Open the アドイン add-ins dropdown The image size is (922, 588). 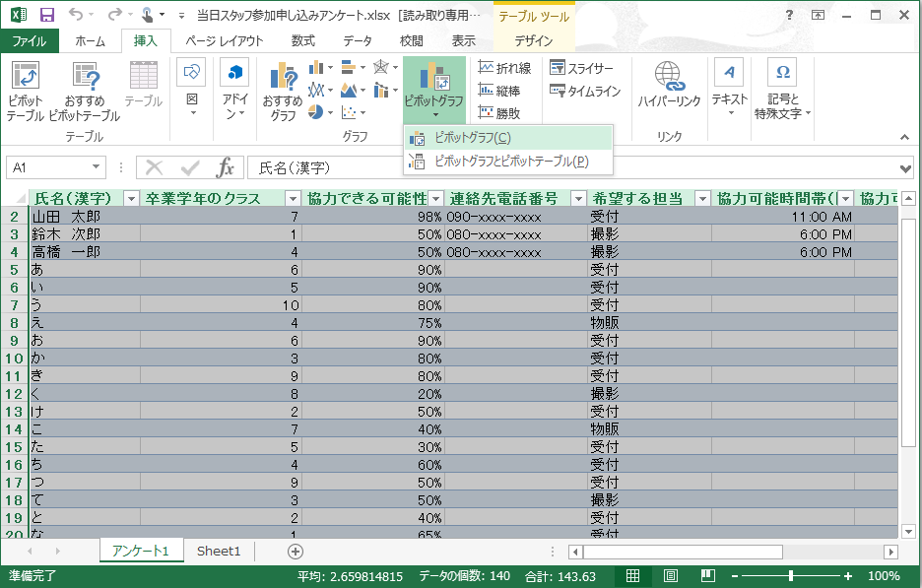tap(234, 90)
